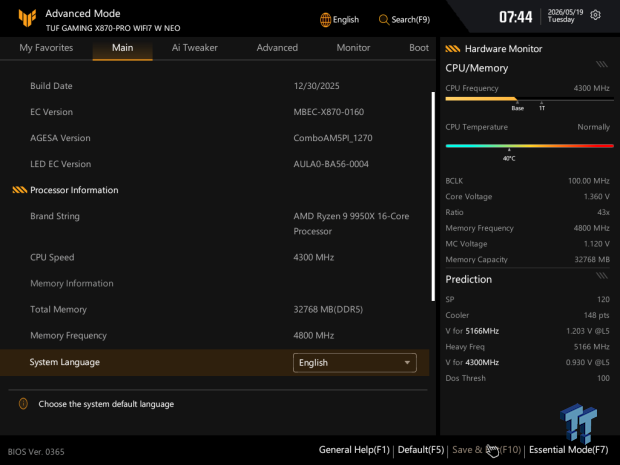620x465 pixels.
Task: Click the CPU Temperature gradient bar
Action: point(529,146)
